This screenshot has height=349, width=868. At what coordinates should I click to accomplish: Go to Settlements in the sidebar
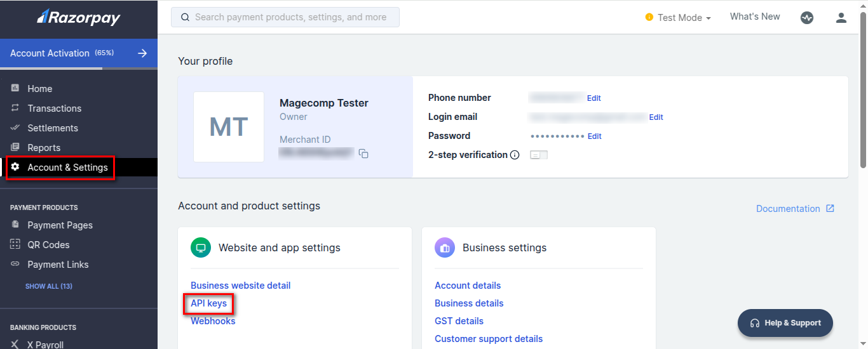pyautogui.click(x=53, y=128)
